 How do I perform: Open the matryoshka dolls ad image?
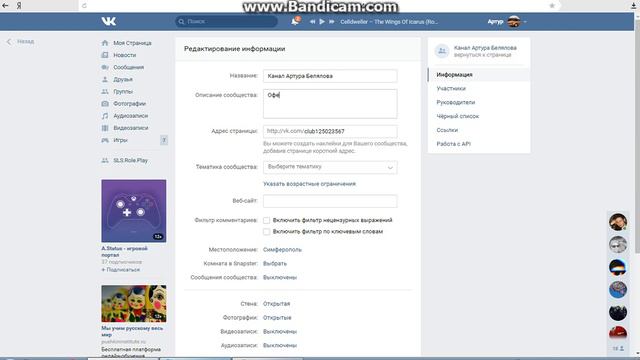tap(134, 304)
